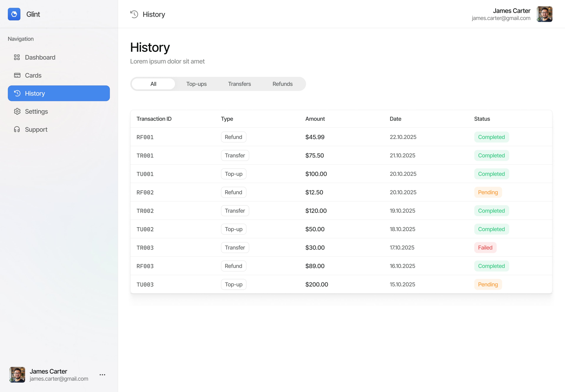Click james.carter@gmail.com in the top header
Image resolution: width=565 pixels, height=392 pixels.
pyautogui.click(x=501, y=18)
